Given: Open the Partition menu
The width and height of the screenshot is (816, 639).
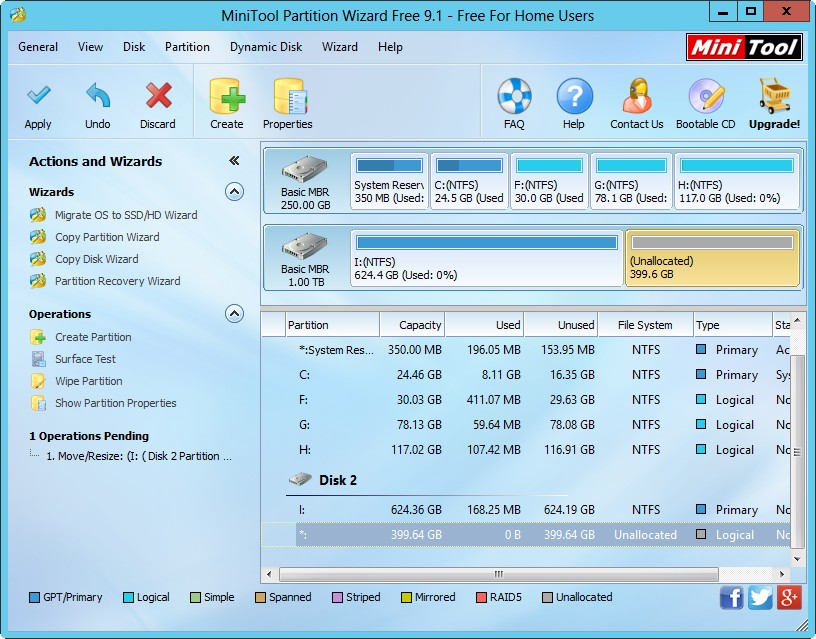Looking at the screenshot, I should pyautogui.click(x=187, y=47).
